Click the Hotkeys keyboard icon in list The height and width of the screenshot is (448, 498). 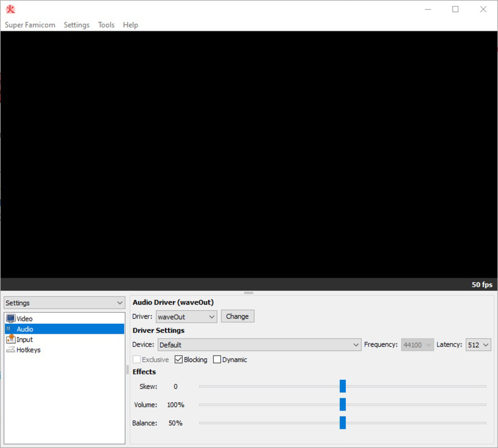click(11, 349)
